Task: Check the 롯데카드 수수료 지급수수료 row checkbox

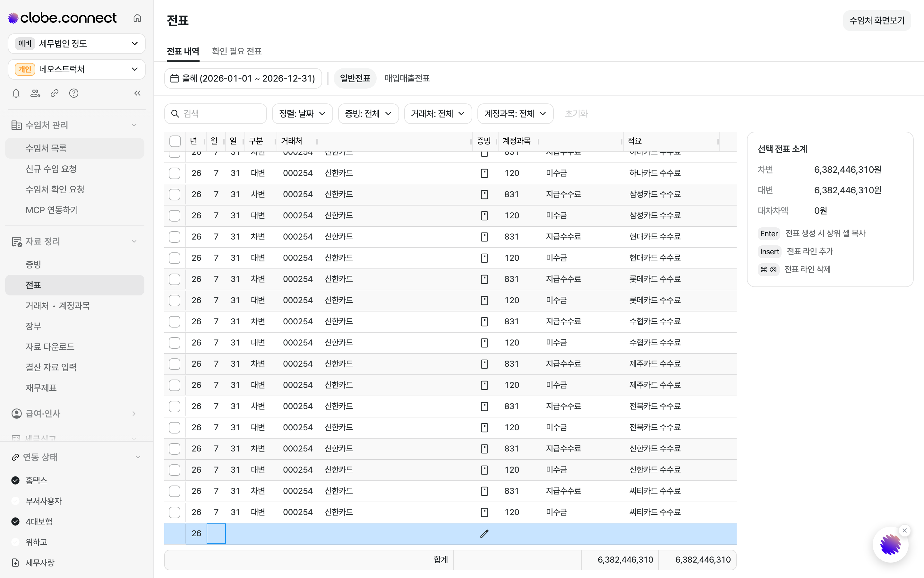Action: (175, 279)
